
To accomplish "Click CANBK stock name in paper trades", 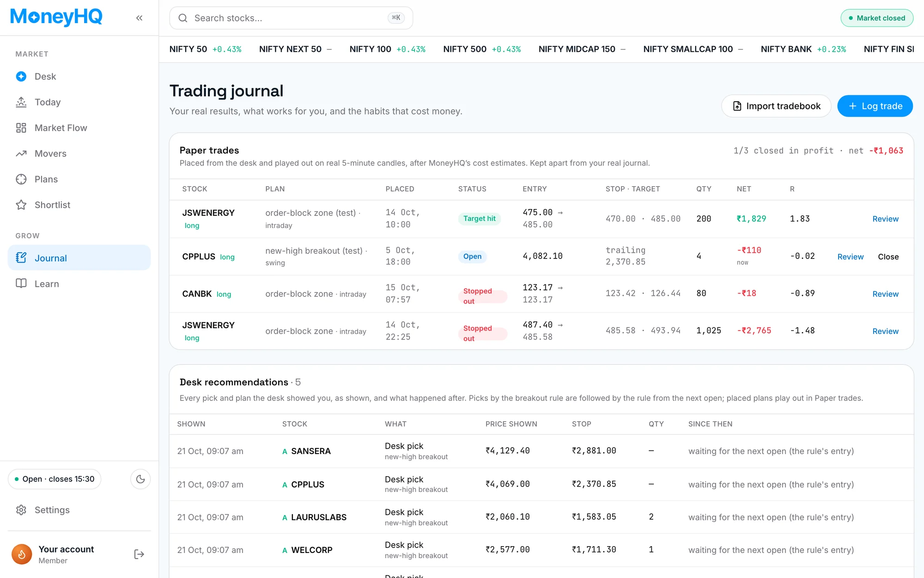I will [197, 294].
